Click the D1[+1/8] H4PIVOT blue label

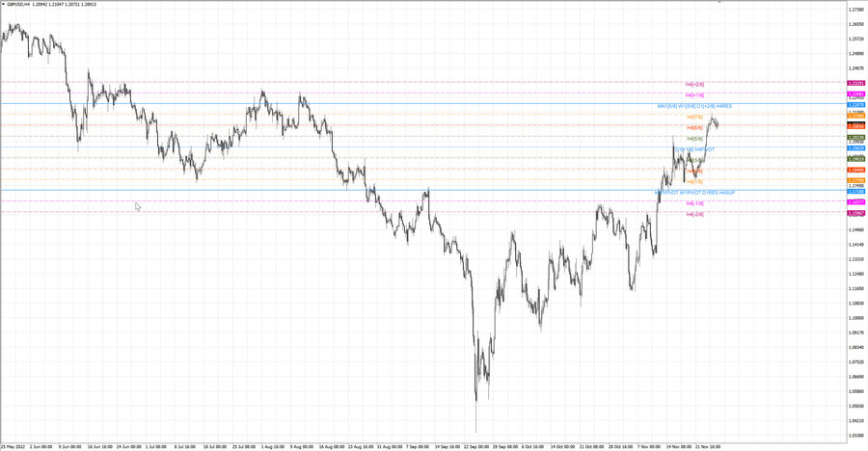(694, 150)
